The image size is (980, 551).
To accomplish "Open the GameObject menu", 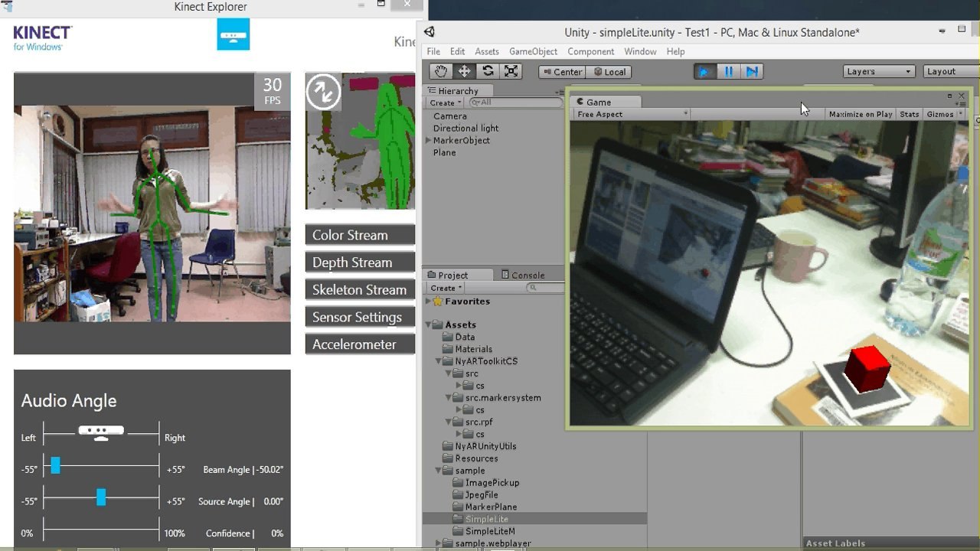I will (x=533, y=51).
